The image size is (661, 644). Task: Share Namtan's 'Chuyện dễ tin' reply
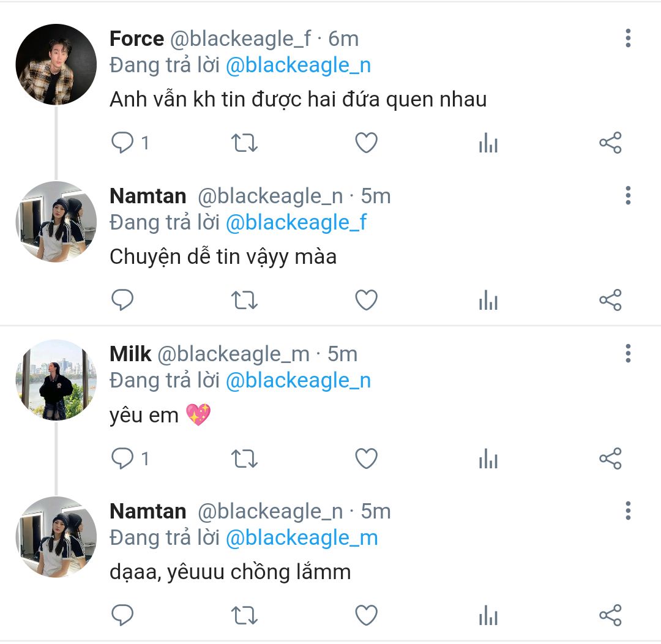click(x=610, y=301)
